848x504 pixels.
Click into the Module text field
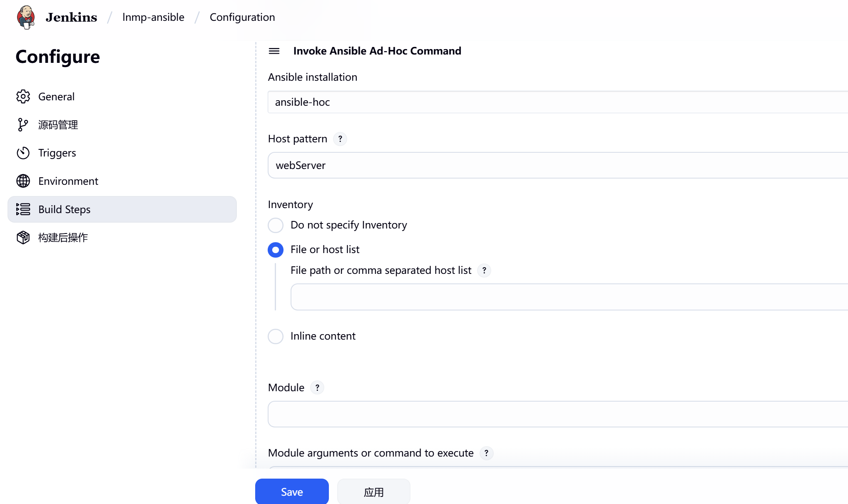click(557, 414)
